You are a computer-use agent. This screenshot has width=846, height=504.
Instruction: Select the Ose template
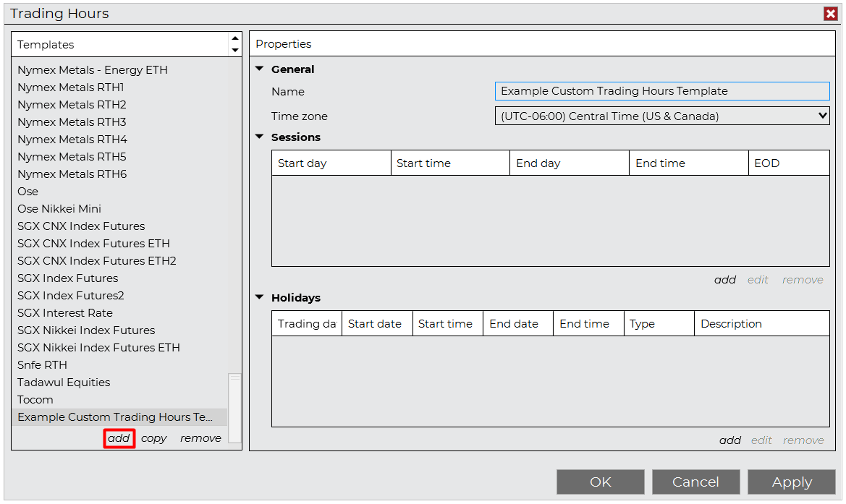coord(28,192)
